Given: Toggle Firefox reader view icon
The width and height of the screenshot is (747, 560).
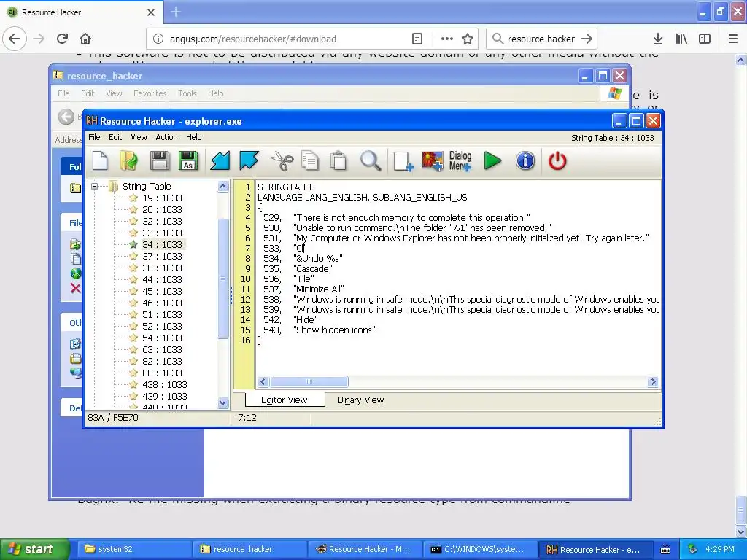Looking at the screenshot, I should (417, 39).
